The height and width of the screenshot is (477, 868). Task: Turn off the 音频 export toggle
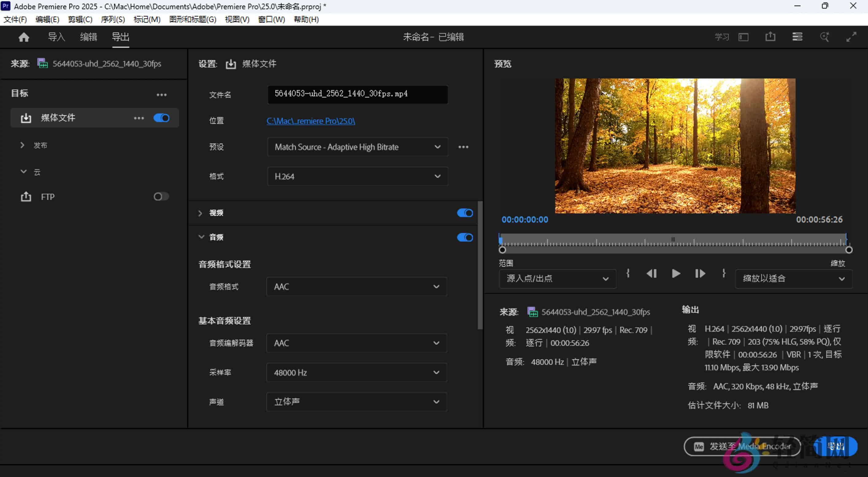[465, 238]
